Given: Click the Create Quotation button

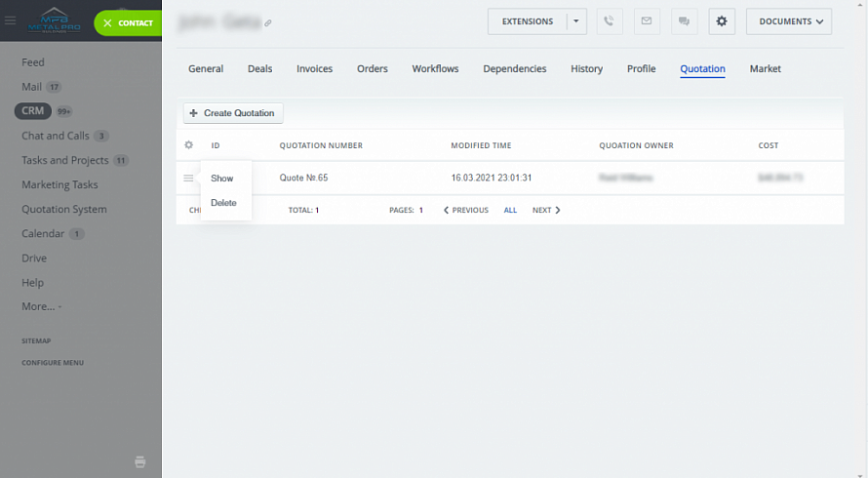Looking at the screenshot, I should coord(233,113).
